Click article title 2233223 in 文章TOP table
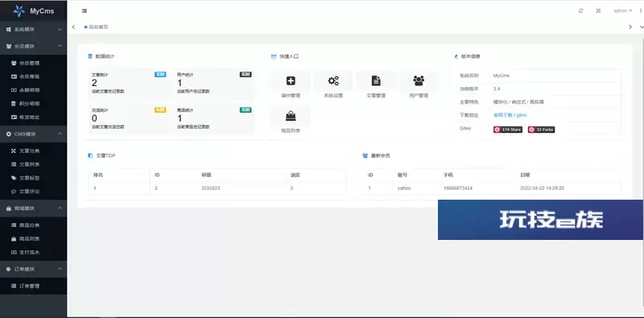This screenshot has width=644, height=318. pos(211,188)
